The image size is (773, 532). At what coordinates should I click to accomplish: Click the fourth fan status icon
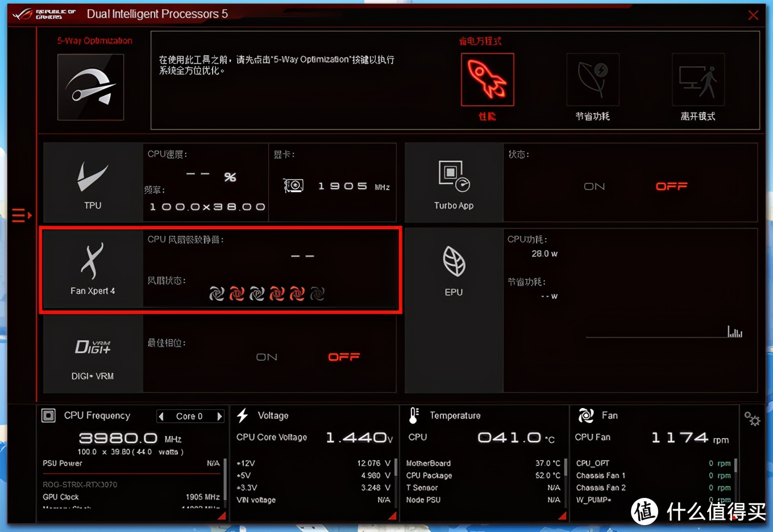[277, 293]
